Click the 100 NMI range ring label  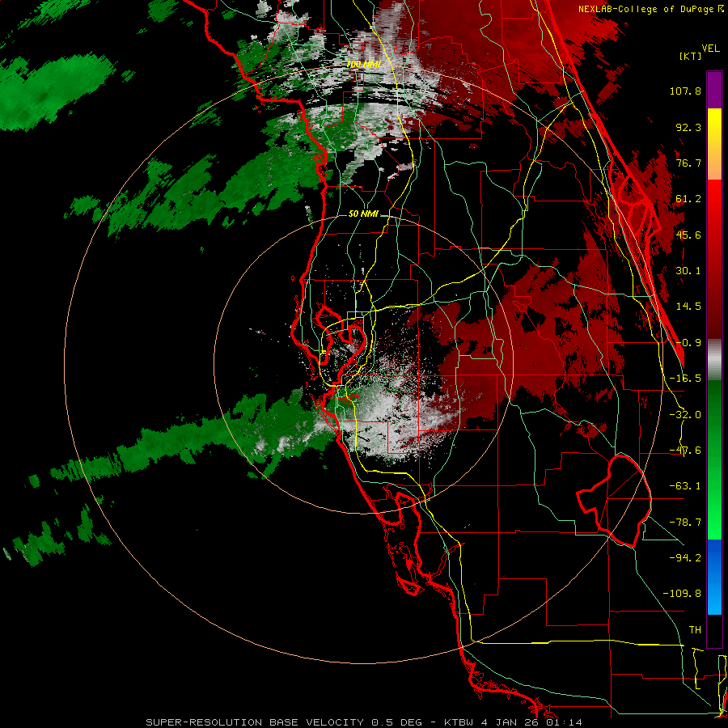tap(363, 64)
